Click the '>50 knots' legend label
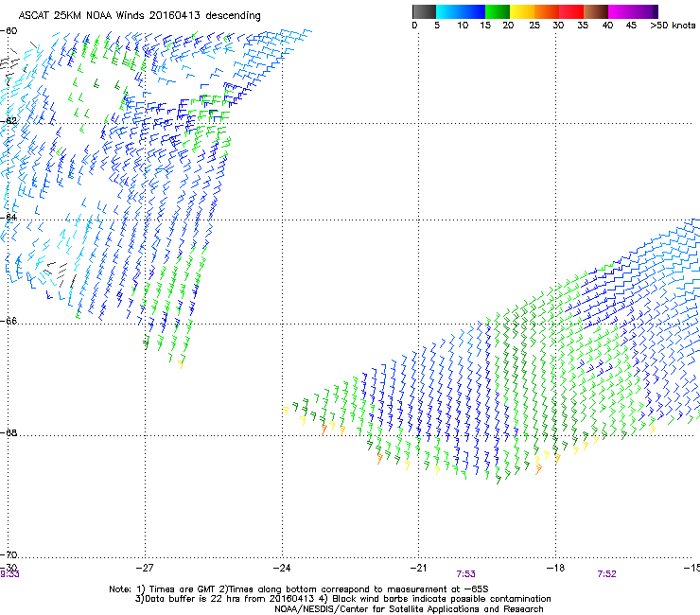 tap(673, 26)
